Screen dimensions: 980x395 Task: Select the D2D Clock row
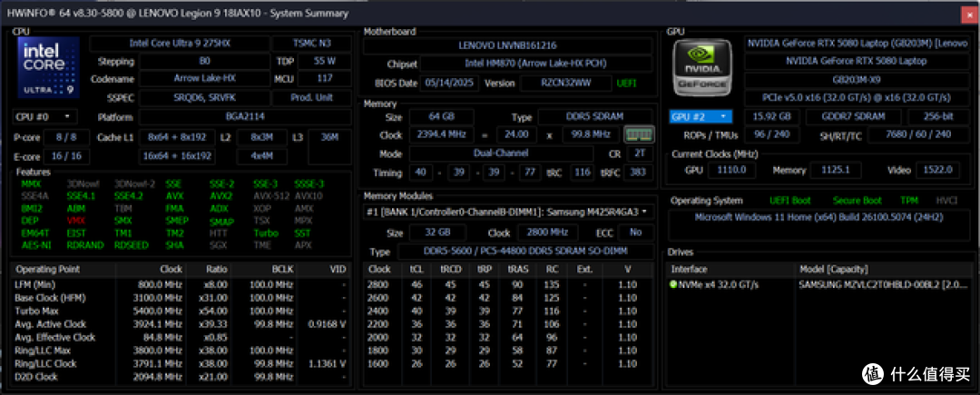pyautogui.click(x=180, y=376)
